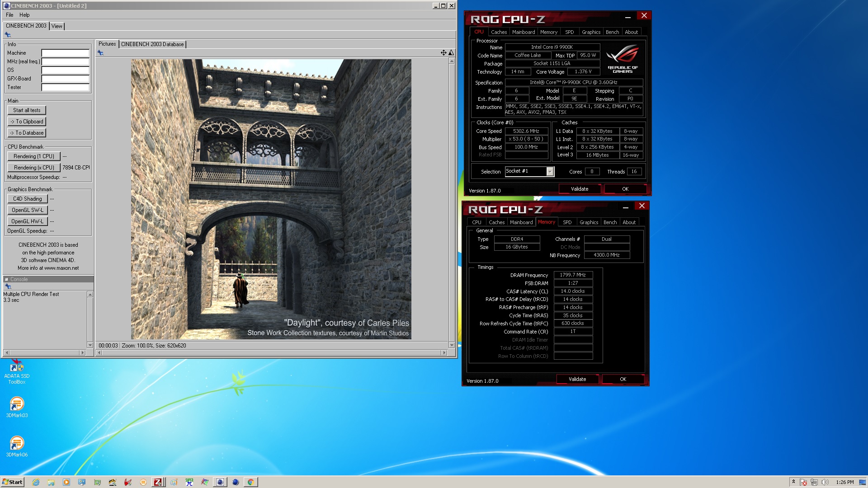Click the Paint palette taskbar icon

(174, 482)
